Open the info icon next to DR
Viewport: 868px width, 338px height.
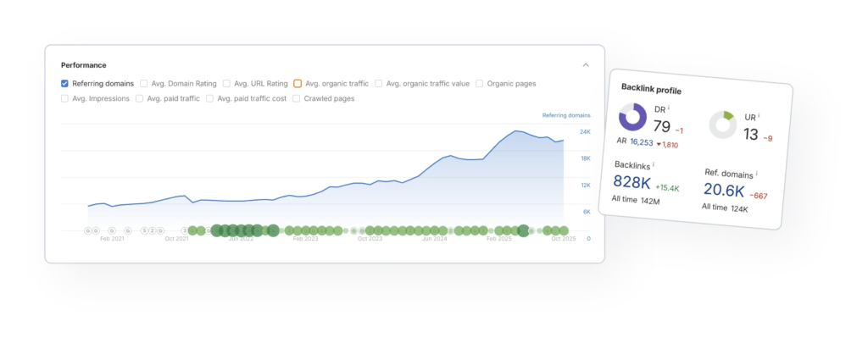(x=670, y=108)
